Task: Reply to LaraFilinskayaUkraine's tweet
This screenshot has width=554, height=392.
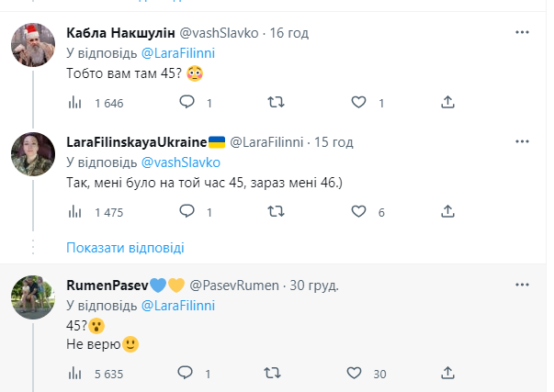Action: [187, 211]
